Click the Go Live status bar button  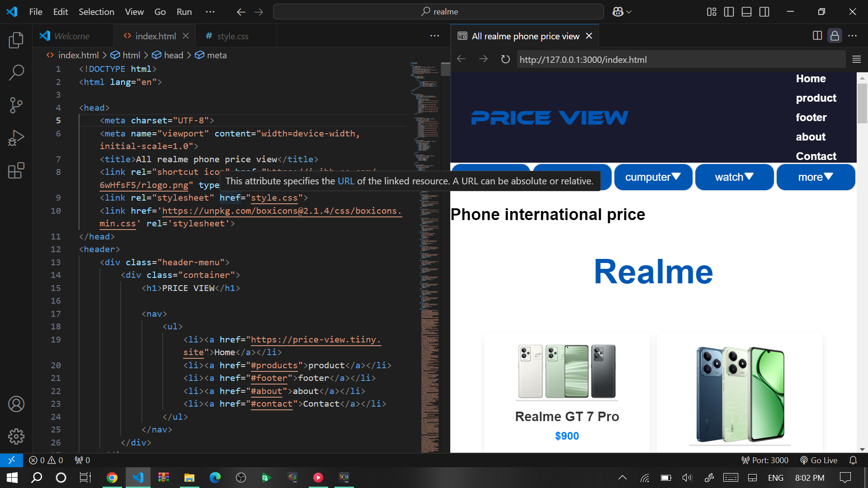(819, 460)
